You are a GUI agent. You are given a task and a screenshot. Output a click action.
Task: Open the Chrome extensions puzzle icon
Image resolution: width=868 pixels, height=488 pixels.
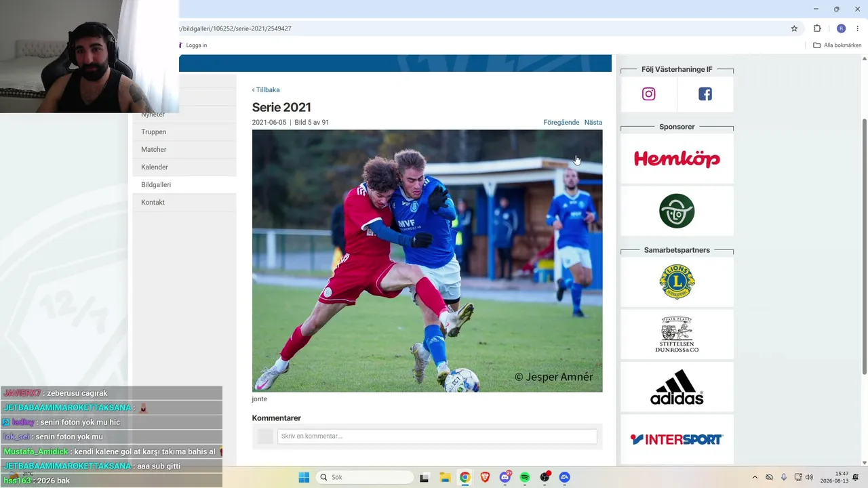click(x=817, y=28)
